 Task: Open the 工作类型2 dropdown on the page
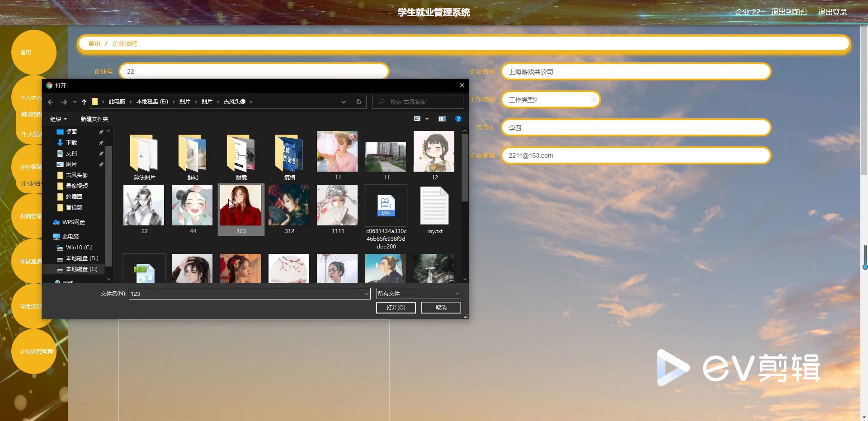coord(551,100)
